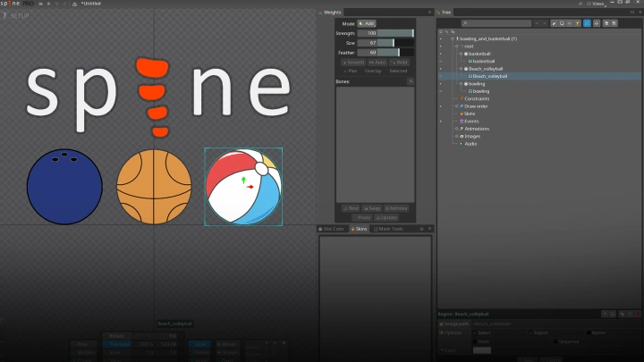Open the Weights panel options icon

coord(429,13)
